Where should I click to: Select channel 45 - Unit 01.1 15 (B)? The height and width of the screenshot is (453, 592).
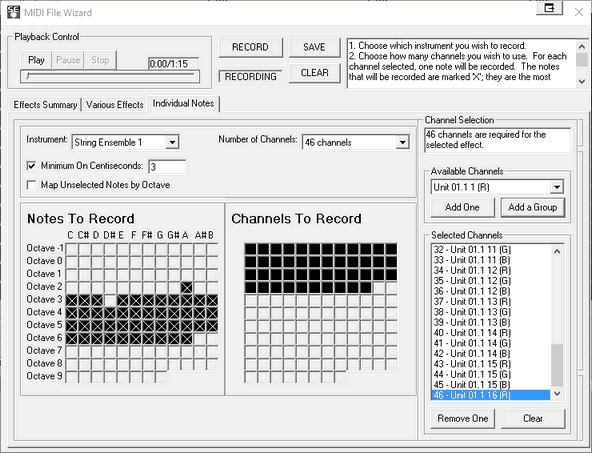[x=491, y=385]
